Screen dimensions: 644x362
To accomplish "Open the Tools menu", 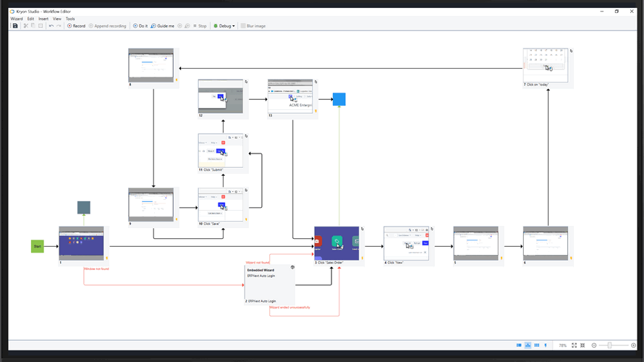I will point(70,19).
